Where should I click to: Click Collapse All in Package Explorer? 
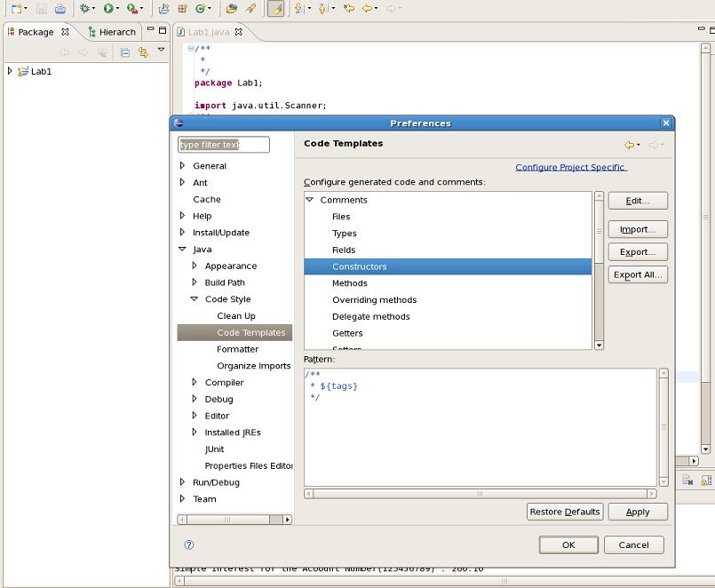coord(125,52)
